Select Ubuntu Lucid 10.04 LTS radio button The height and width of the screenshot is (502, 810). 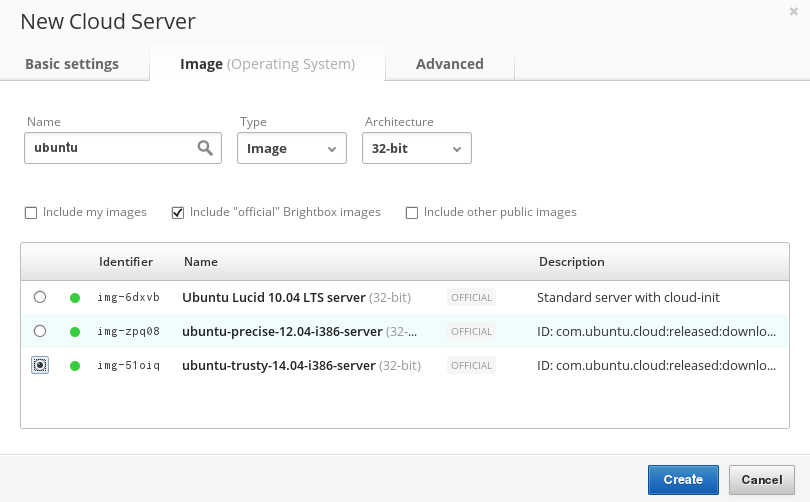40,297
